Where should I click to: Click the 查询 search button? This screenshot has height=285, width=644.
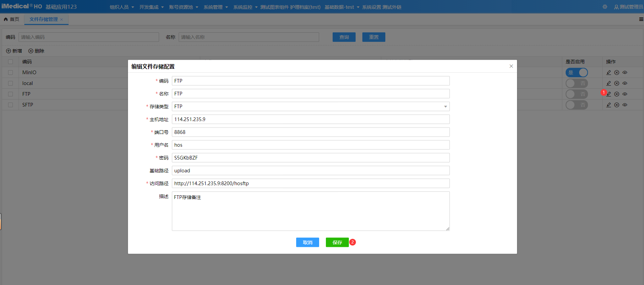click(344, 37)
